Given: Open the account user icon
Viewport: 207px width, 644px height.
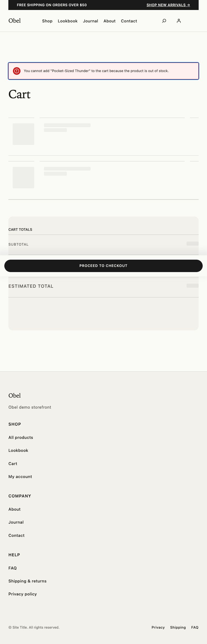Looking at the screenshot, I should [x=179, y=21].
